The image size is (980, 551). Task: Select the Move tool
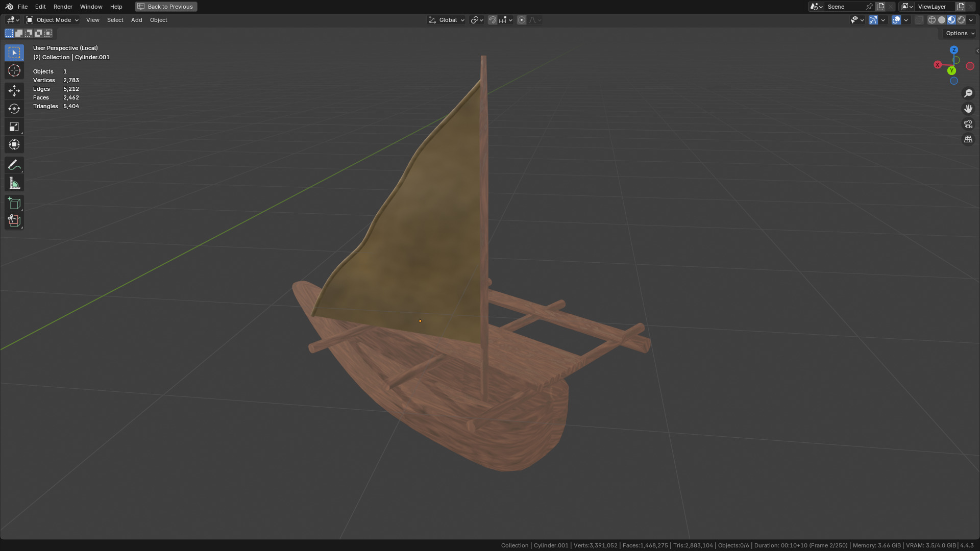(14, 91)
